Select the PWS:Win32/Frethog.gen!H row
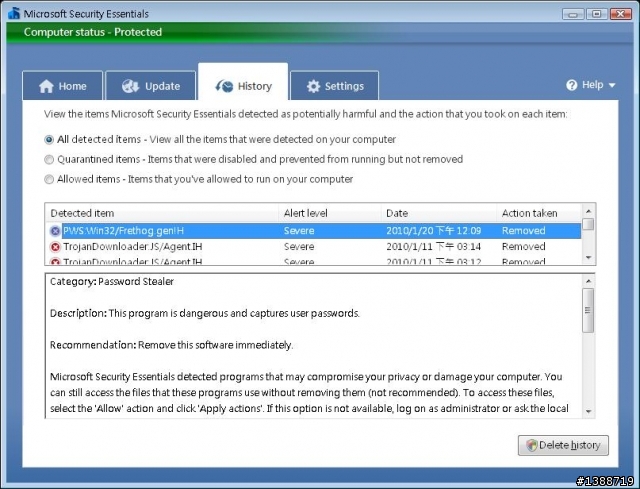Screen dimensions: 640x489 pyautogui.click(x=313, y=231)
